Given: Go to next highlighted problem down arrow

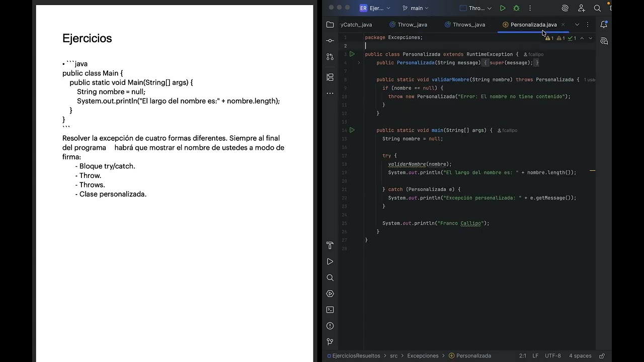Looking at the screenshot, I should point(591,38).
